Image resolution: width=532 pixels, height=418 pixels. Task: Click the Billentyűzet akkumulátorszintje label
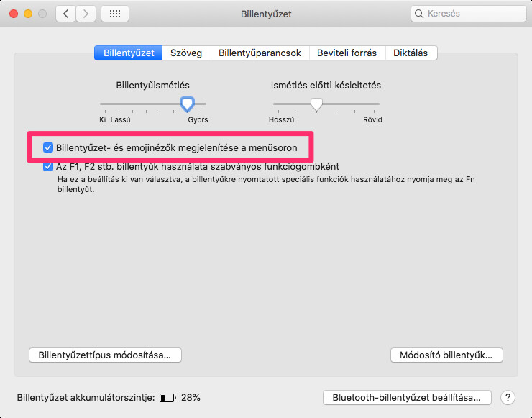86,398
